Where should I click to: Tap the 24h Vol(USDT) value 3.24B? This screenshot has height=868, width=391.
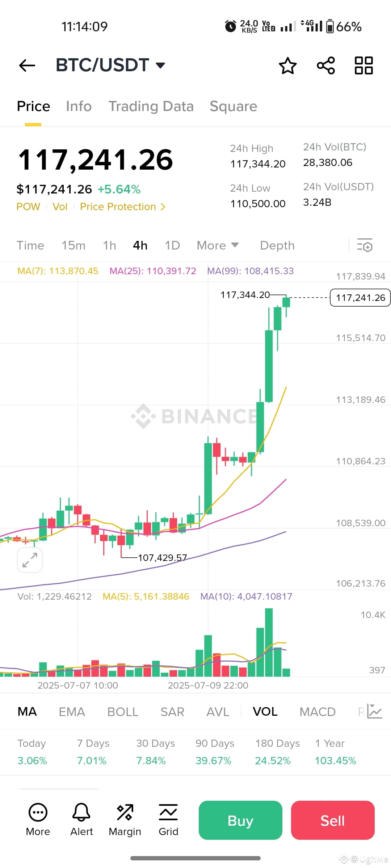[317, 202]
